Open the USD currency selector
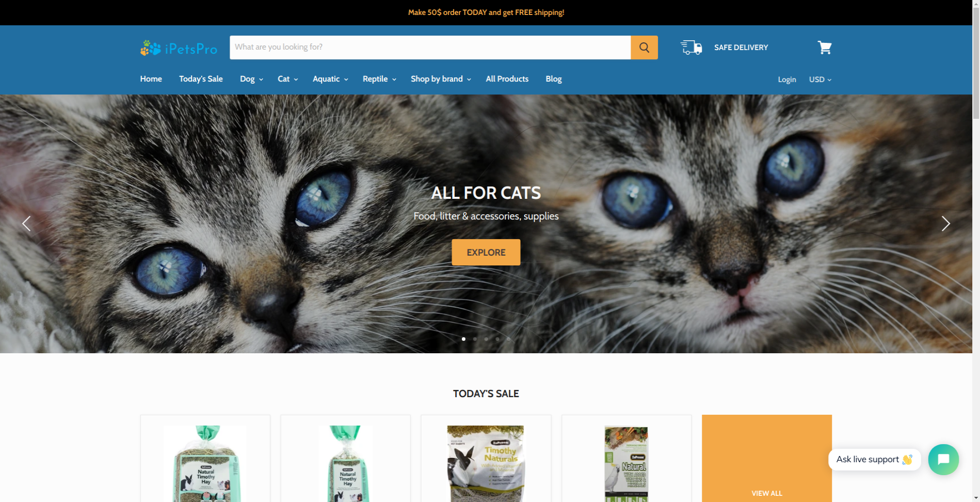This screenshot has width=980, height=502. point(820,80)
